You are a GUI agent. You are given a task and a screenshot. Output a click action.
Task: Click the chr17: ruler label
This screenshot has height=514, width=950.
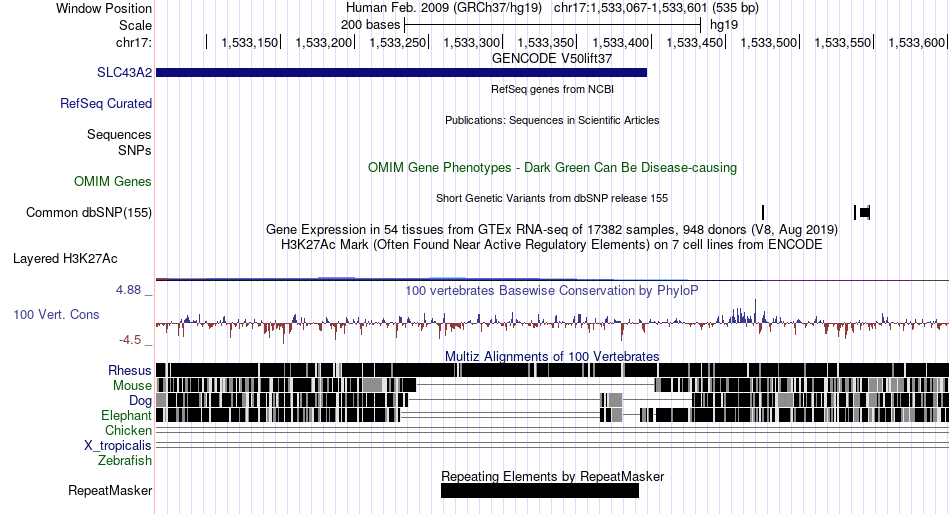[133, 42]
